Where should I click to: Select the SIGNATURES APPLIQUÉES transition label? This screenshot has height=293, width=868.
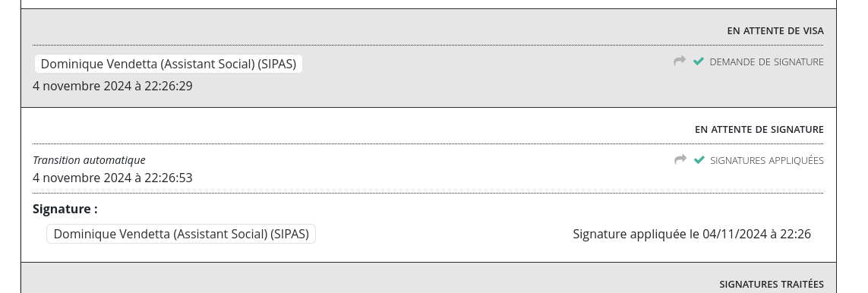pos(767,160)
